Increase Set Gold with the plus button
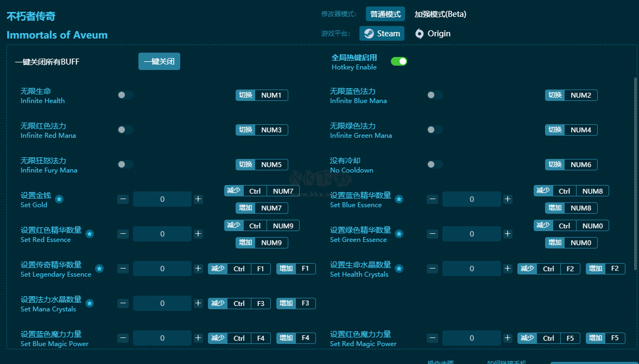The width and height of the screenshot is (639, 364). (198, 199)
